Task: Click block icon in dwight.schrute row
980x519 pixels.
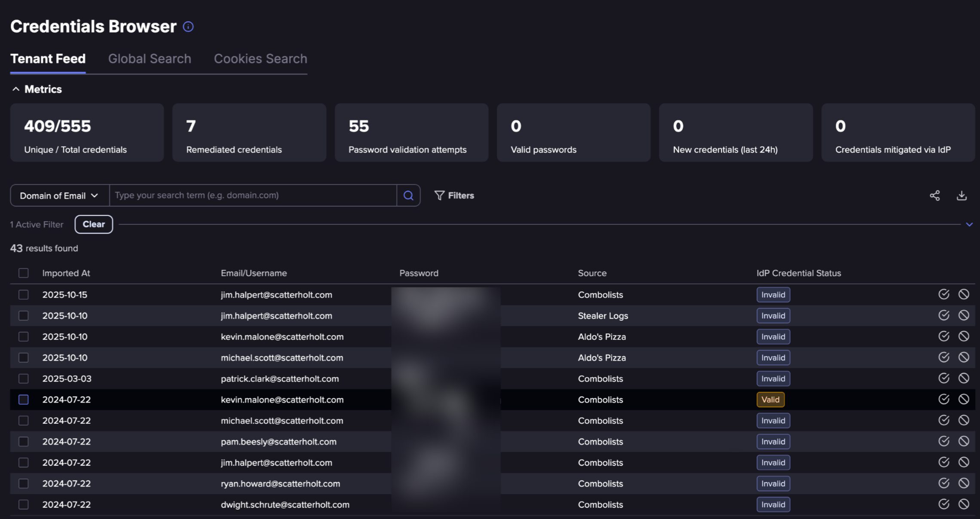Action: point(964,504)
